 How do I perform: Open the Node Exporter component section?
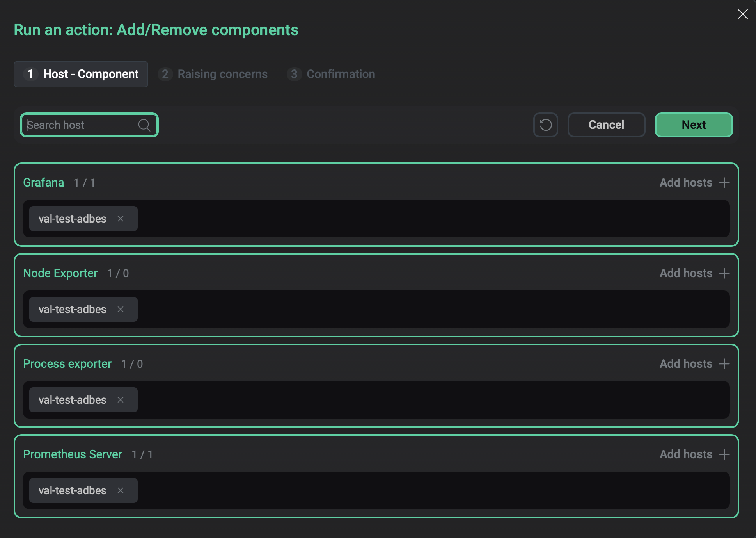60,273
